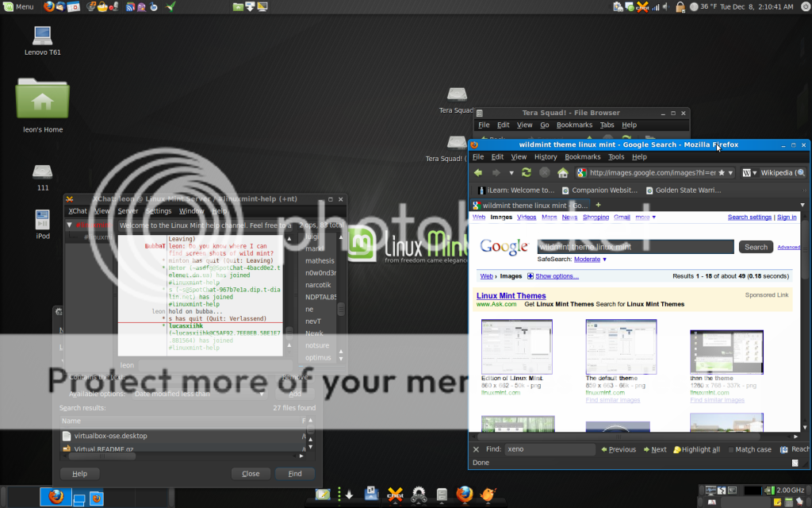
Task: Go to Firefox Home page button
Action: click(563, 172)
